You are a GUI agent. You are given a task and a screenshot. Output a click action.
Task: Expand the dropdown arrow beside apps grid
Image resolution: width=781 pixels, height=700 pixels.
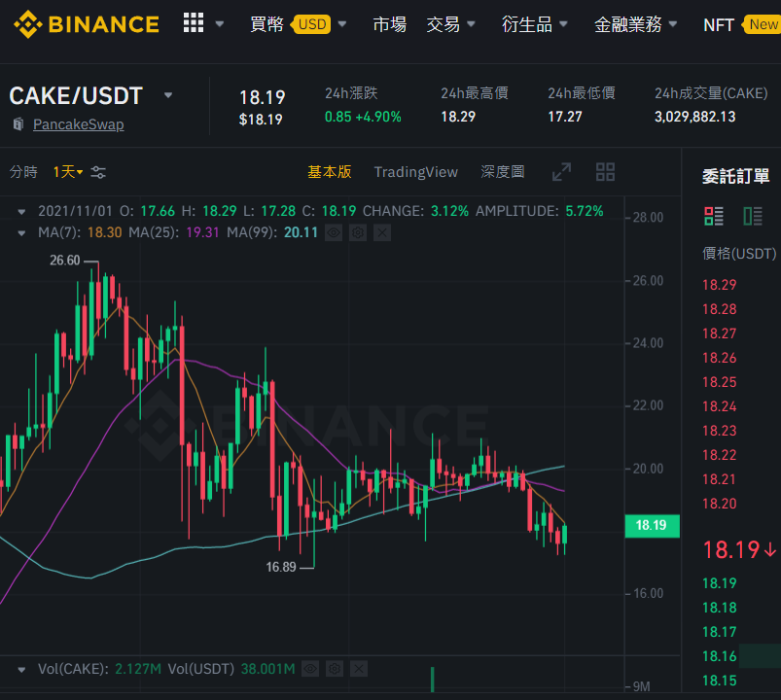[219, 24]
